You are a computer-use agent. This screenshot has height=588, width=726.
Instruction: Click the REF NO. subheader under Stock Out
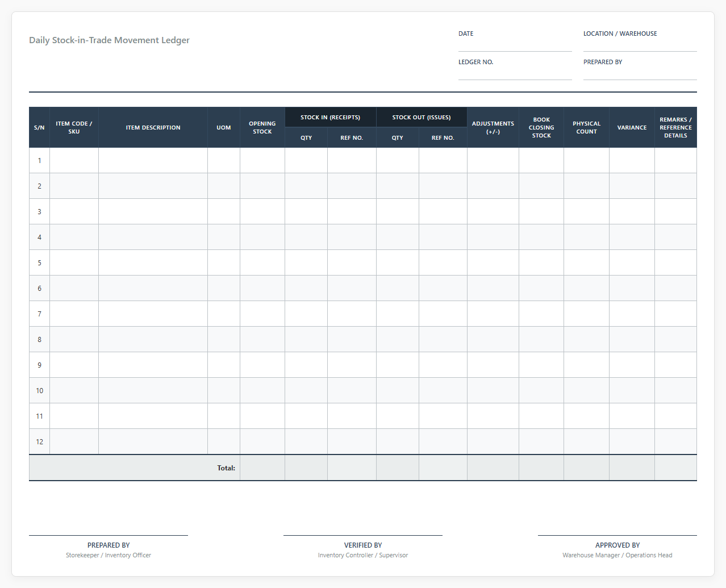443,137
